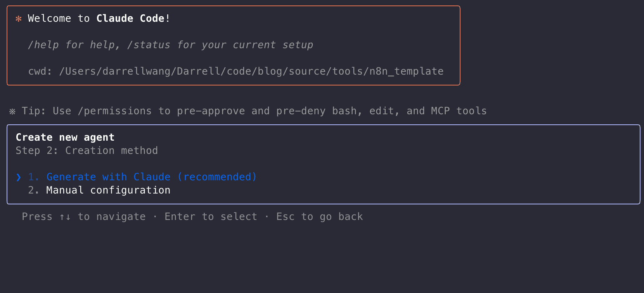Click n8n_template at the end of the path
This screenshot has height=293, width=644.
point(406,72)
